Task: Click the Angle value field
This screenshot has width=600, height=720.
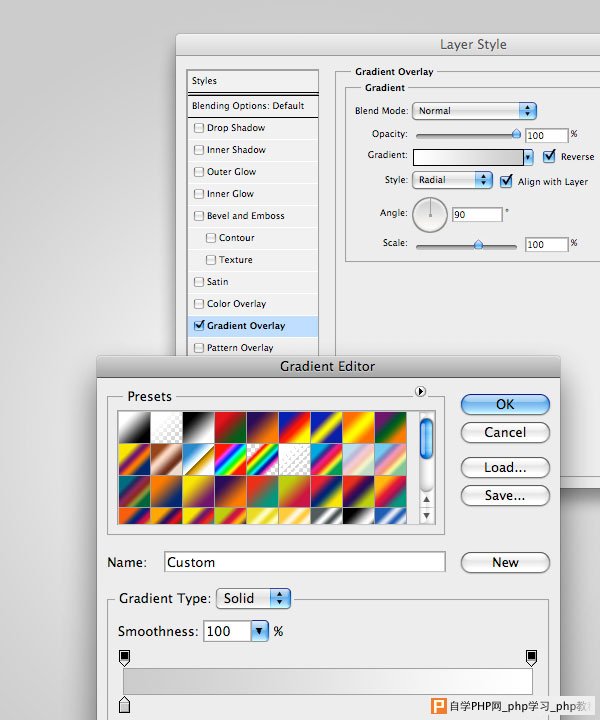Action: coord(477,214)
